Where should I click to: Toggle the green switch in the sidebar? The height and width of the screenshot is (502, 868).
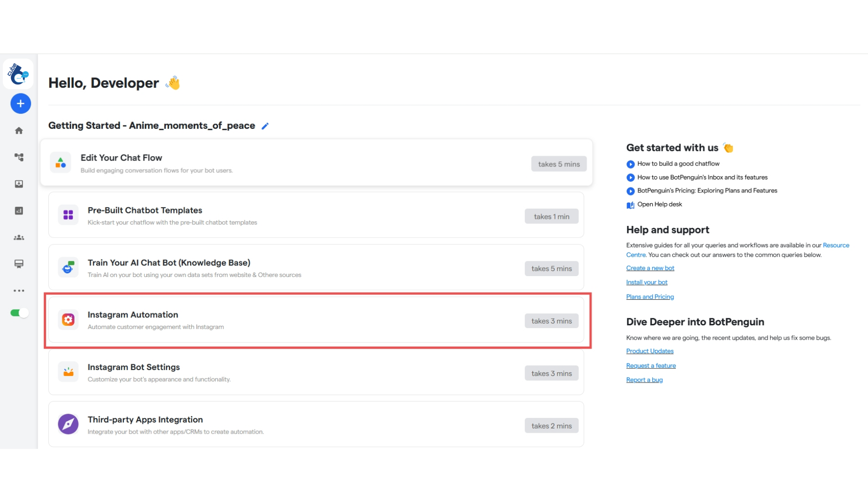pos(20,313)
